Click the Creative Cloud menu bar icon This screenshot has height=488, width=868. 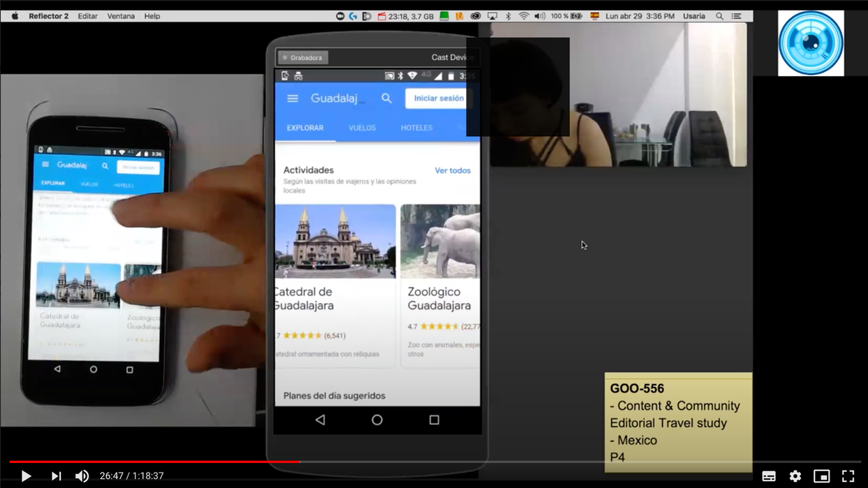pyautogui.click(x=476, y=16)
